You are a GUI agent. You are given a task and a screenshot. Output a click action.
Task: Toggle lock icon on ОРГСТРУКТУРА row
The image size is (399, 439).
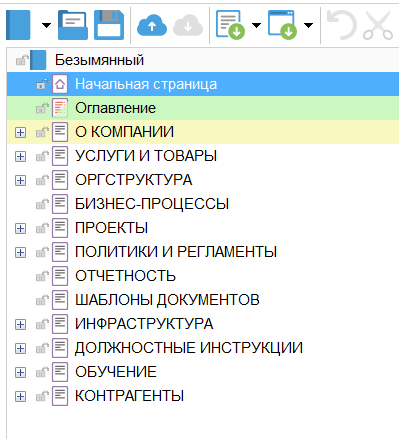pyautogui.click(x=42, y=180)
